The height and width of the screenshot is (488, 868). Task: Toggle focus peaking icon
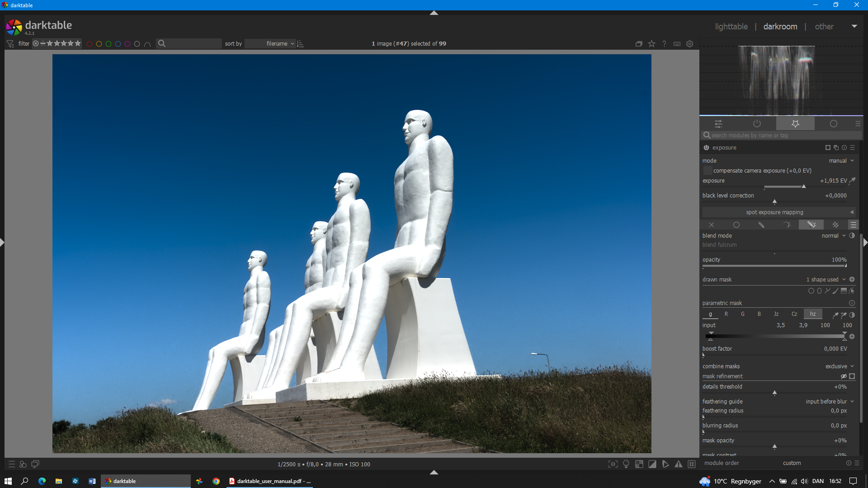click(x=613, y=464)
